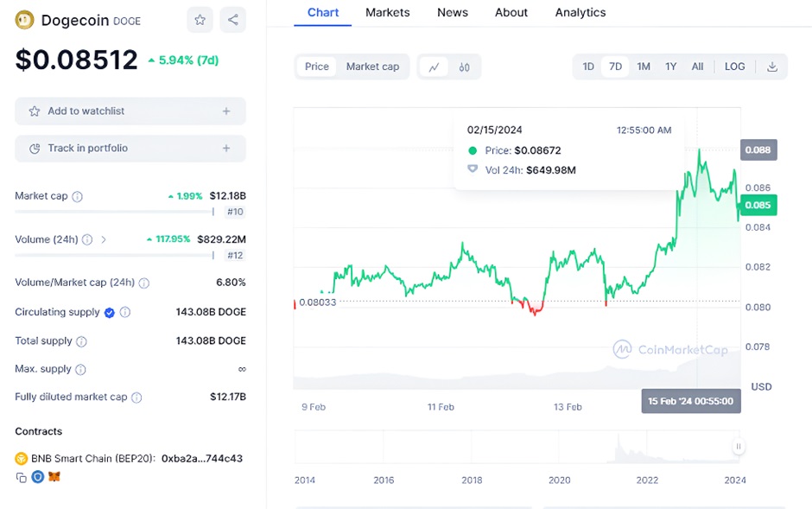
Task: Click the Market cap info icon
Action: [x=78, y=196]
